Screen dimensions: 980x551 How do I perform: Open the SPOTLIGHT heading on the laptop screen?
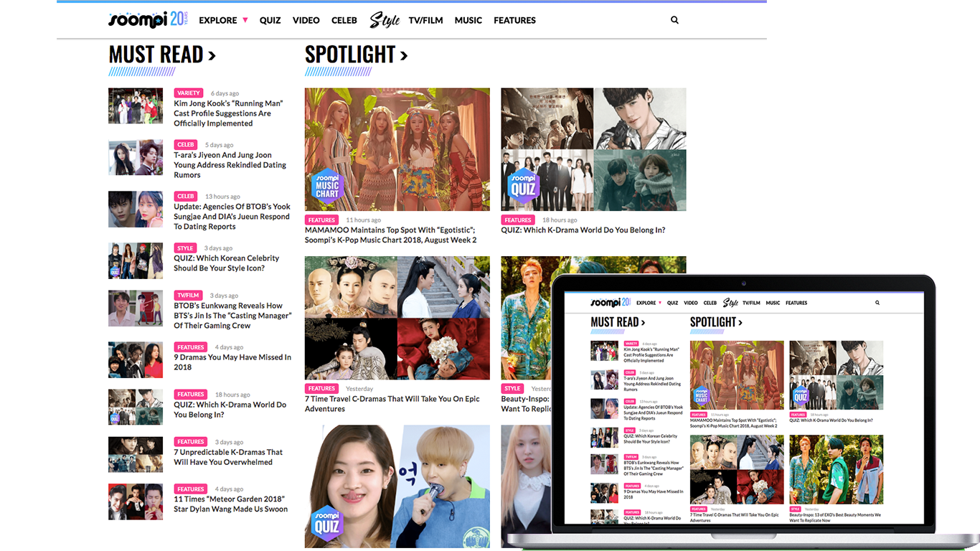[x=716, y=322]
